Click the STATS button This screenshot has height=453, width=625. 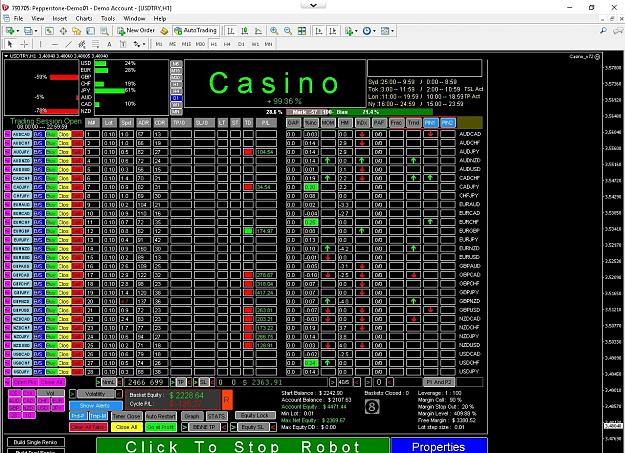[216, 416]
